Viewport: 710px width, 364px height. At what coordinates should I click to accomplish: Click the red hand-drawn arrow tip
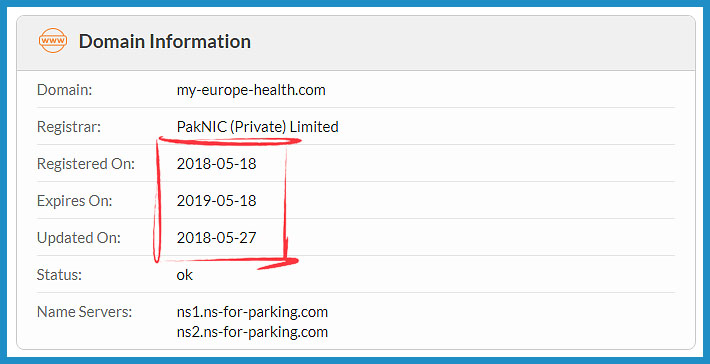[288, 262]
